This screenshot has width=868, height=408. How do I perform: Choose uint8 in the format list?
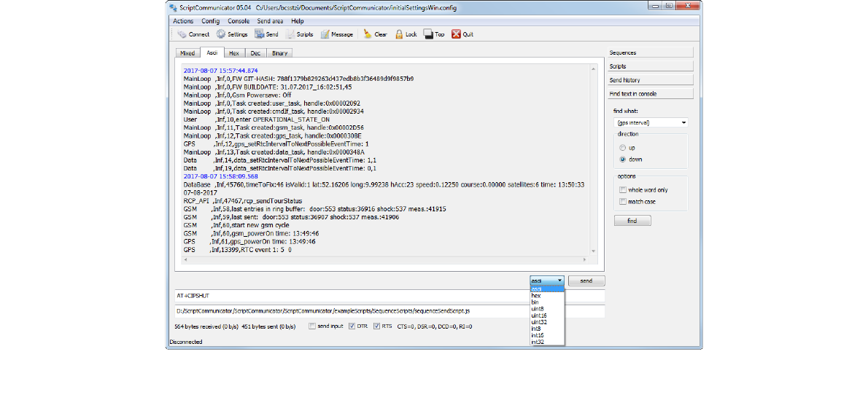(547, 309)
